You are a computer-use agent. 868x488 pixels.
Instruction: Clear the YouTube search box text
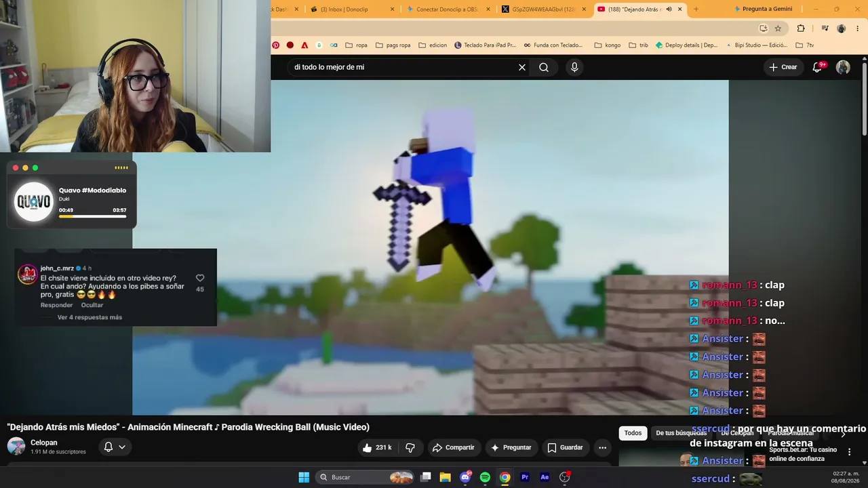click(522, 67)
